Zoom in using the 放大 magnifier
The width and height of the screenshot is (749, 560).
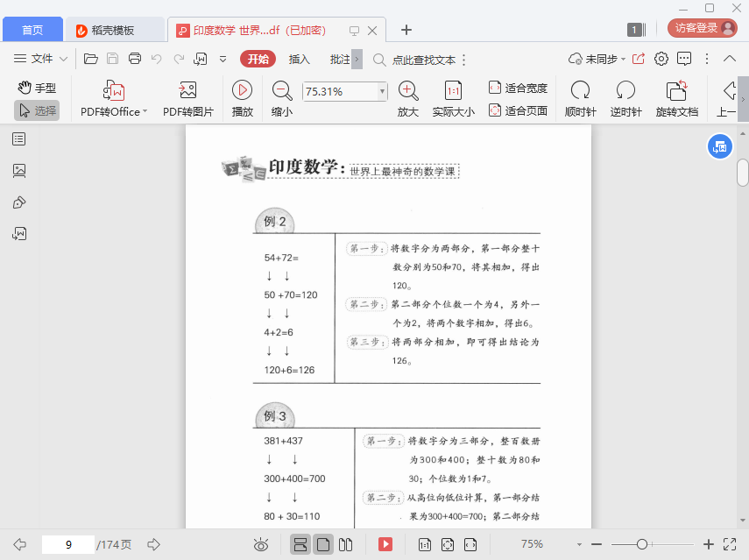point(407,91)
